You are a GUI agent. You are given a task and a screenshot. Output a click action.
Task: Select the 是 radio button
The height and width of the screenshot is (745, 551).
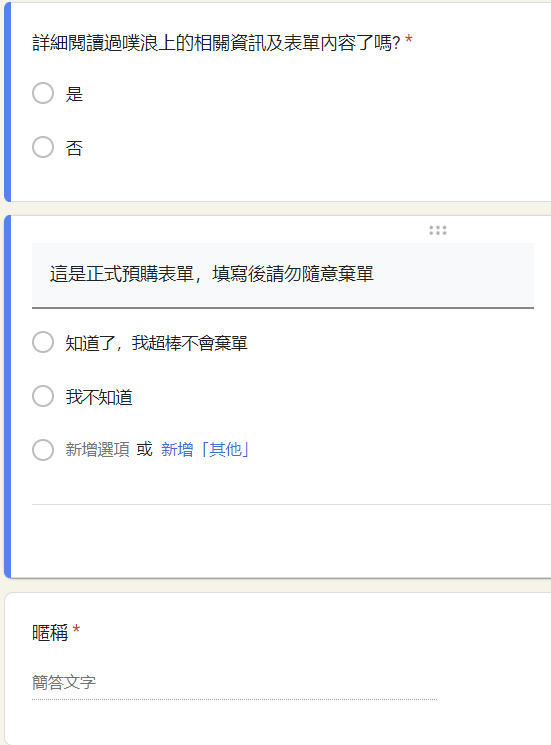click(x=43, y=93)
